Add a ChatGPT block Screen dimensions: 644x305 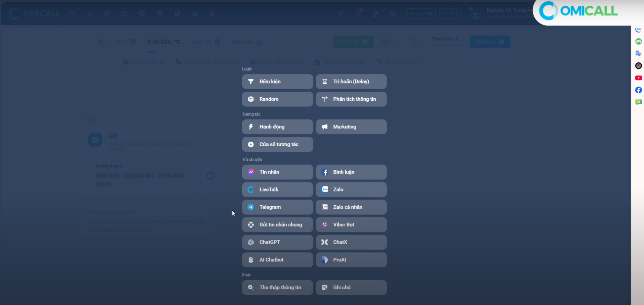click(277, 242)
